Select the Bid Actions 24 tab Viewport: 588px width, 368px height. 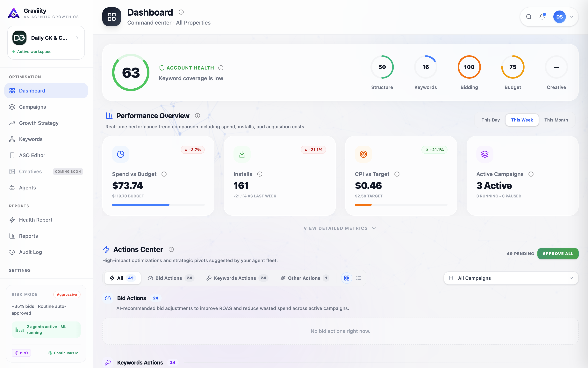tap(171, 278)
